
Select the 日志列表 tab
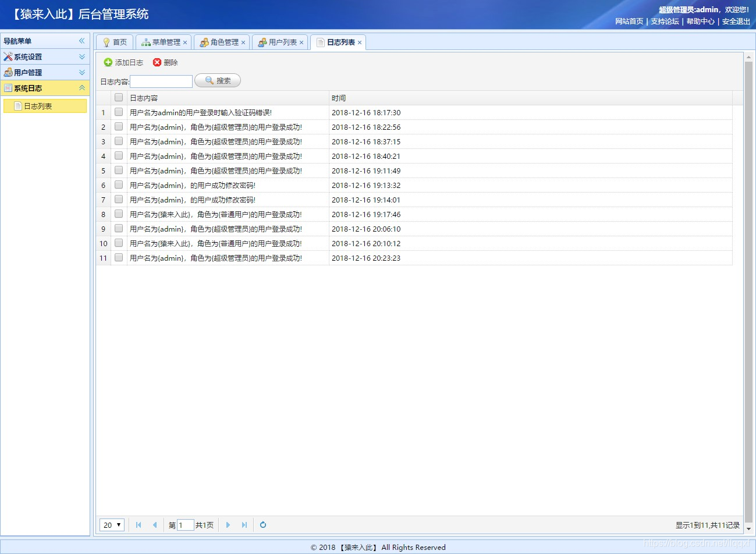pyautogui.click(x=337, y=42)
